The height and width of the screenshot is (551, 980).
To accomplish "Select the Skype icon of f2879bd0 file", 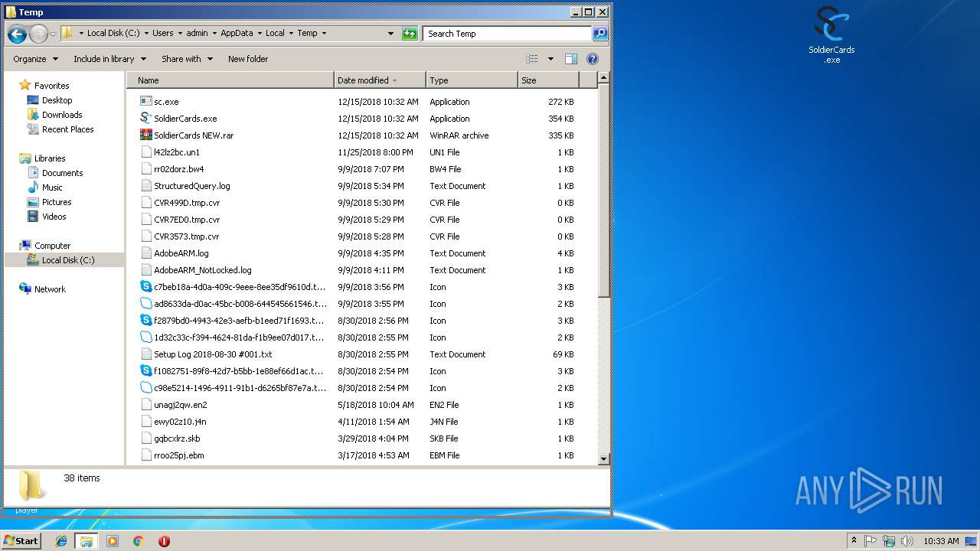I will (x=146, y=321).
